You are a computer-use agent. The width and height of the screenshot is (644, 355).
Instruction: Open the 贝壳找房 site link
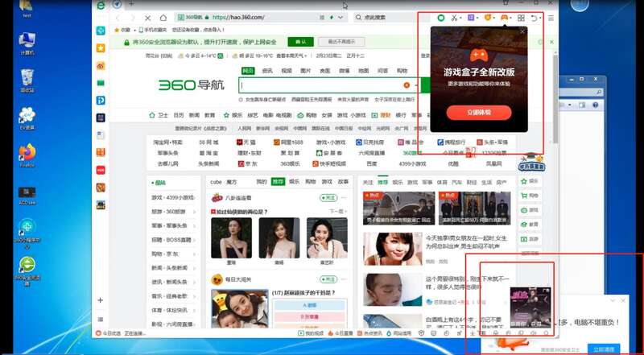[369, 142]
